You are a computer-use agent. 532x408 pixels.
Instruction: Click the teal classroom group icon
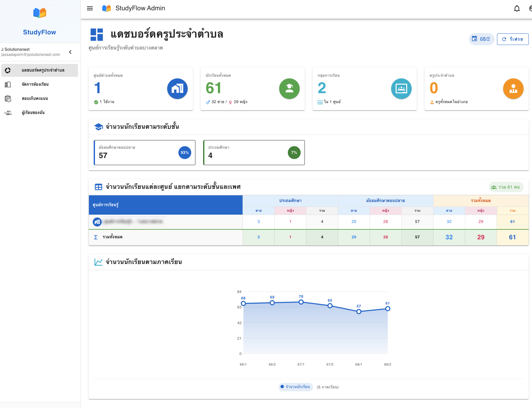[401, 89]
